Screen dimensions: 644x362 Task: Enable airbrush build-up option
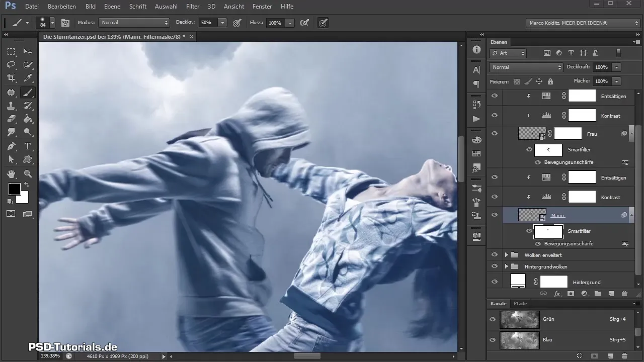tap(304, 23)
